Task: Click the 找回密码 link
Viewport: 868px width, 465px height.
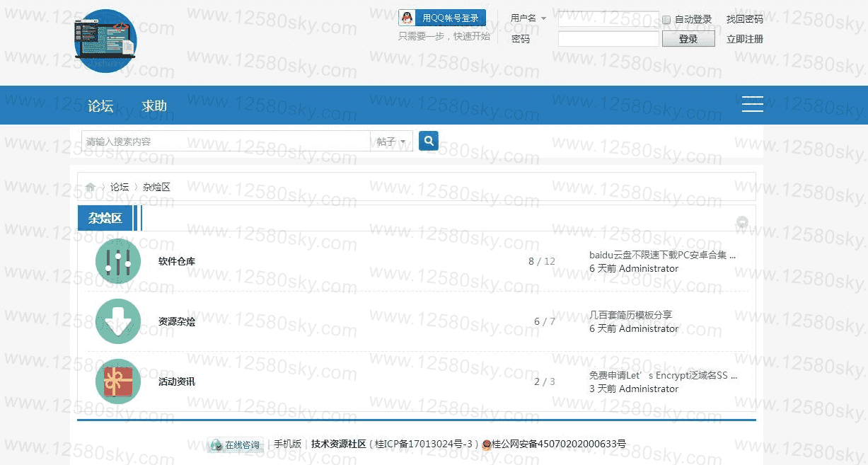Action: (x=745, y=19)
